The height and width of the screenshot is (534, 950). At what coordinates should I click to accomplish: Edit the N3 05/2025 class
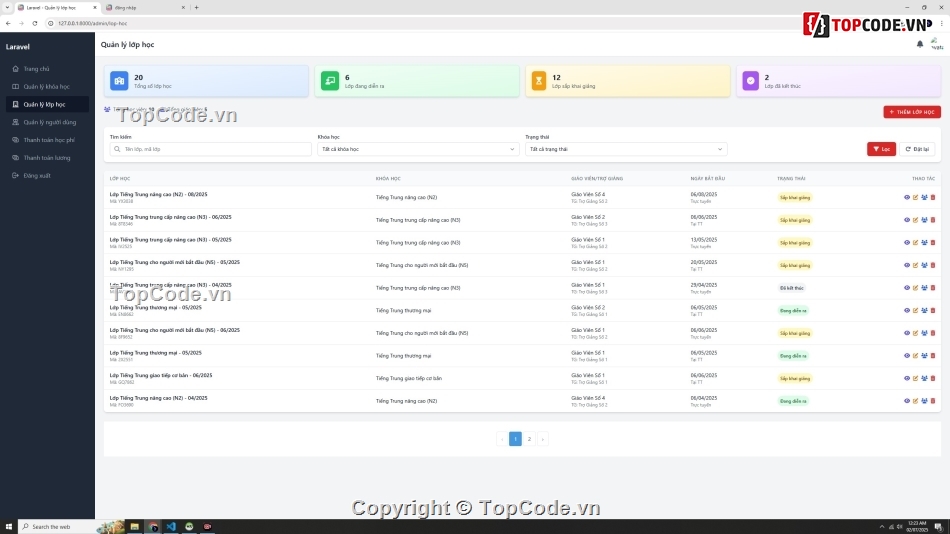click(915, 242)
